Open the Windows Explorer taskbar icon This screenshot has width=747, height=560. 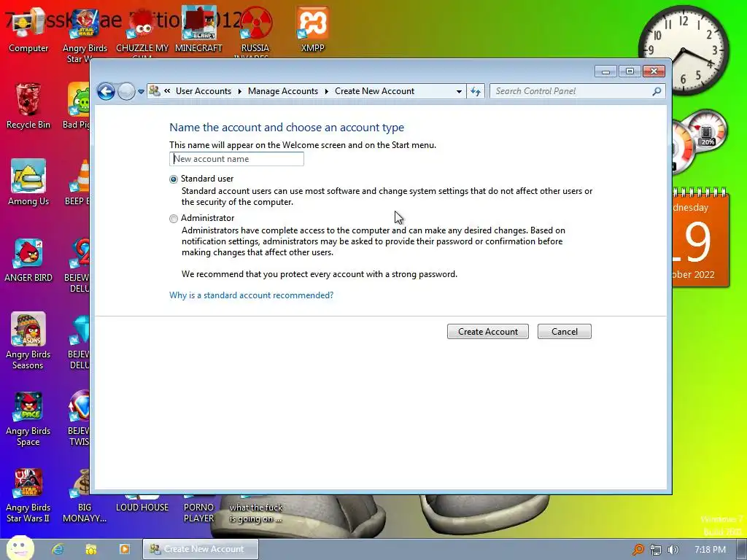(91, 549)
